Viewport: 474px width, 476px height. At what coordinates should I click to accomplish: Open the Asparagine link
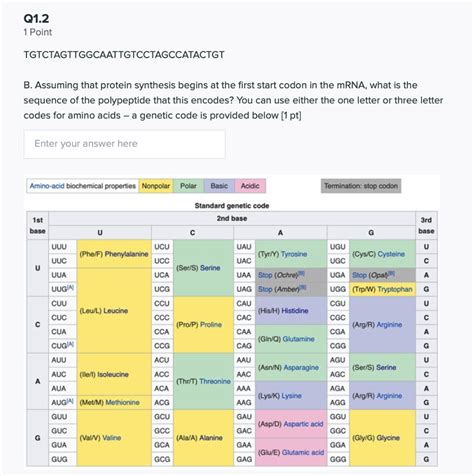click(x=301, y=367)
